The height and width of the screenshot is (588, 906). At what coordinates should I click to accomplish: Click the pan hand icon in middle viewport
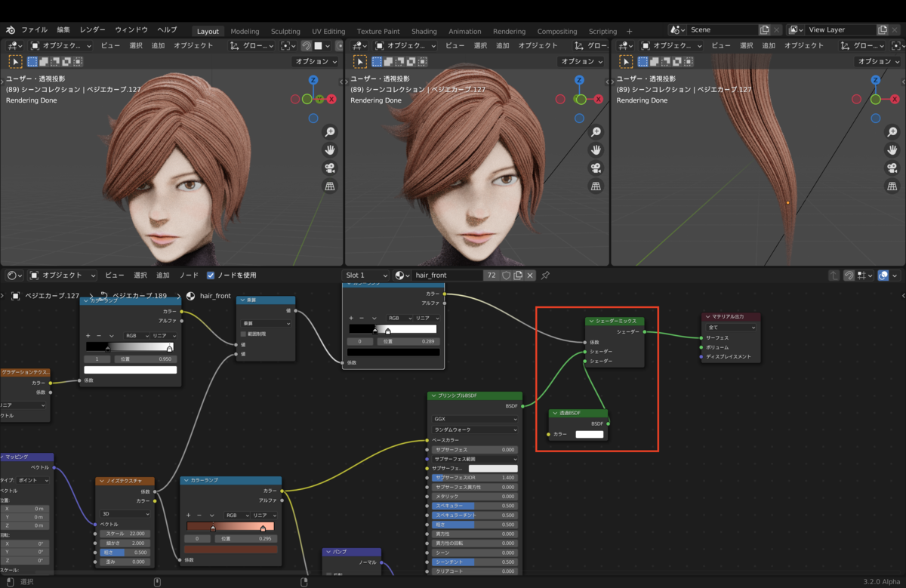[596, 150]
